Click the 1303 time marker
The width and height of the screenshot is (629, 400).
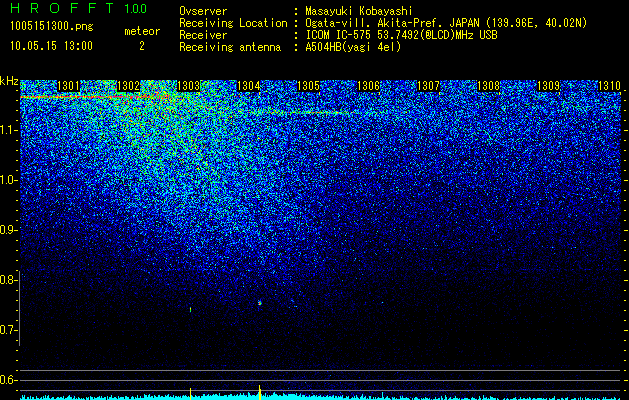188,86
